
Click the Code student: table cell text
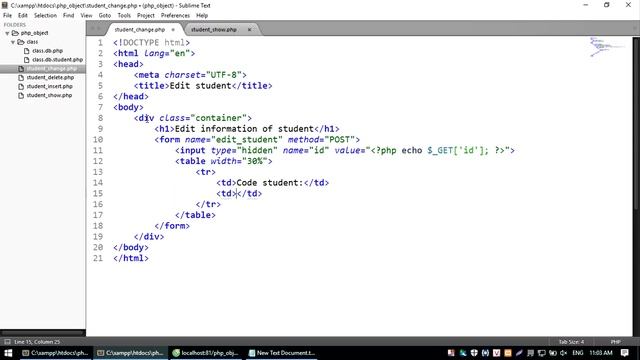point(270,183)
